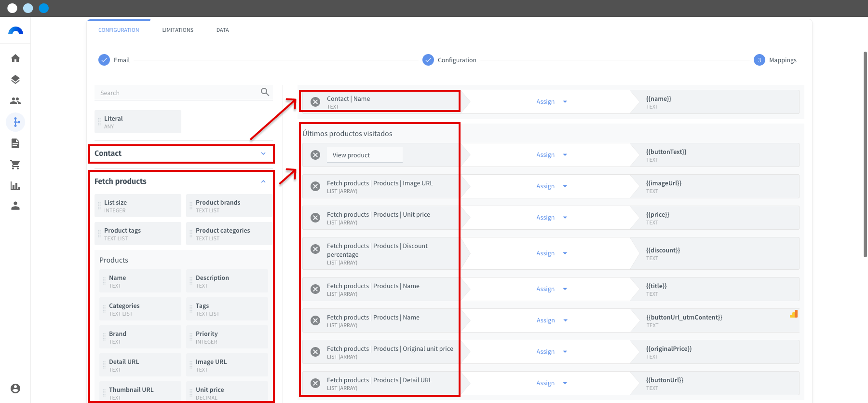The height and width of the screenshot is (403, 868).
Task: Collapse the Fetch products section
Action: coord(263,181)
